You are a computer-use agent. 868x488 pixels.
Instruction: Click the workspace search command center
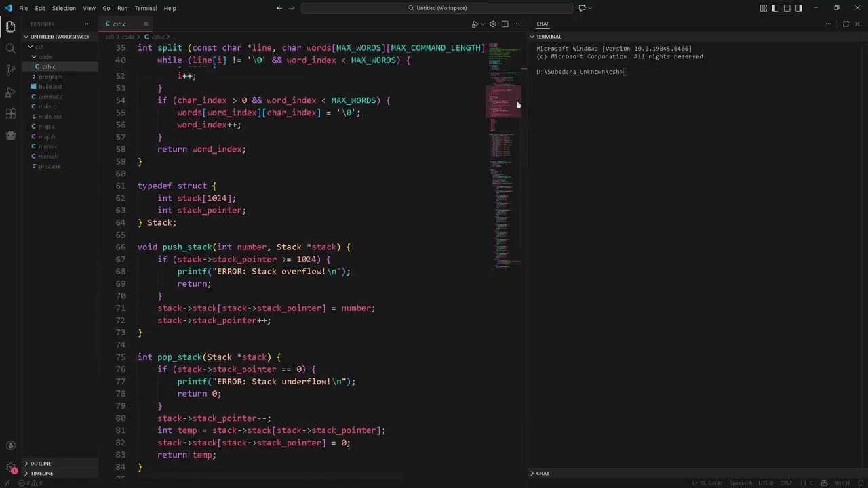pyautogui.click(x=437, y=8)
